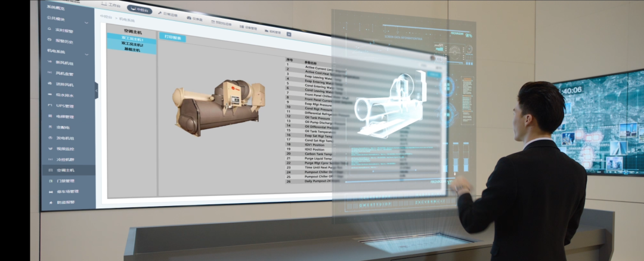Open the 设备管理 top menu item
This screenshot has width=644, height=261.
pyautogui.click(x=249, y=28)
